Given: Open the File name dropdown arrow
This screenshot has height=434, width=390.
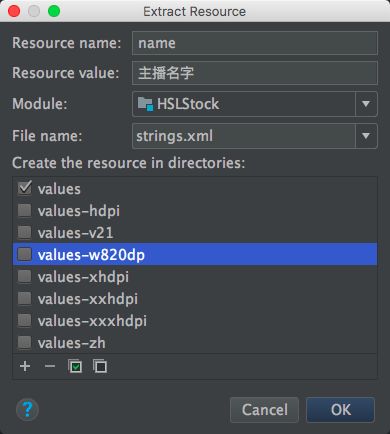Looking at the screenshot, I should (x=366, y=136).
